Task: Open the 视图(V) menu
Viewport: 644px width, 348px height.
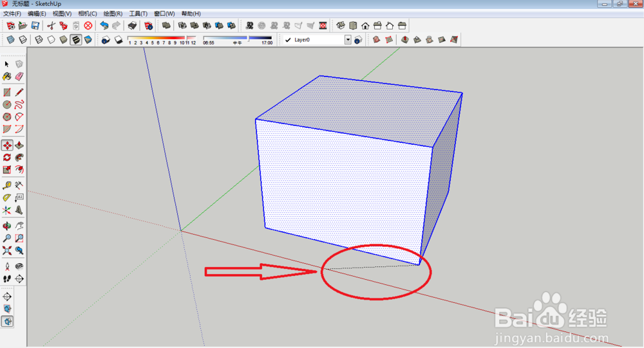Action: (62, 14)
